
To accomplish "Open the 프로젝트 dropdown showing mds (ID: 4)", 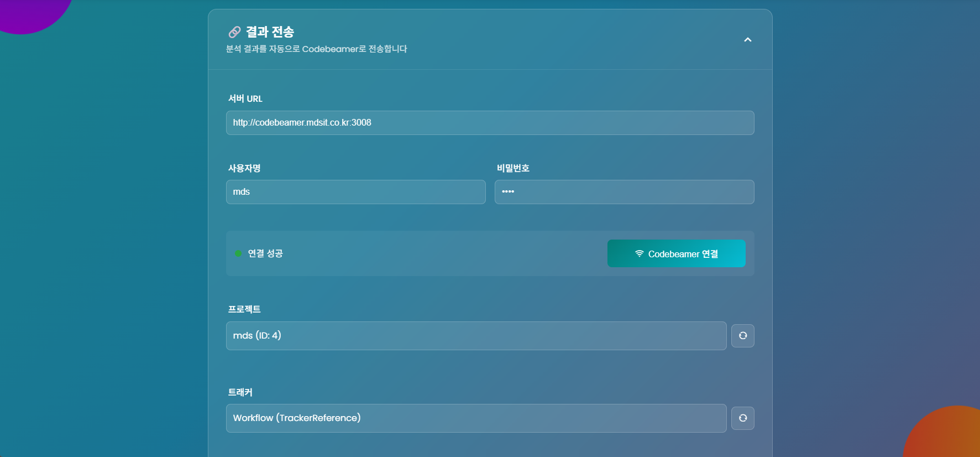I will tap(476, 336).
